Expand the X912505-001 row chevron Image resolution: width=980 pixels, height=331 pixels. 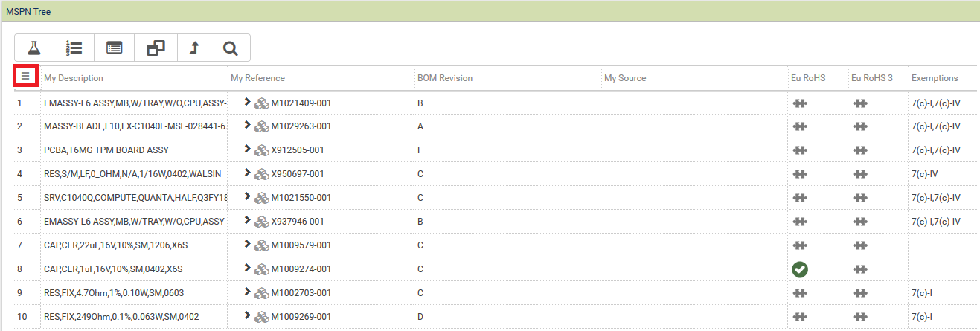pyautogui.click(x=247, y=150)
